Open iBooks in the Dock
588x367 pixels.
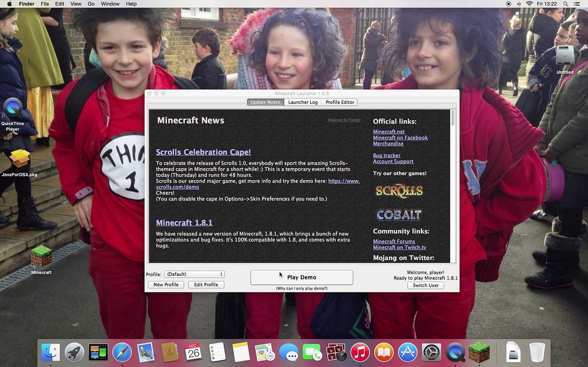pyautogui.click(x=384, y=352)
